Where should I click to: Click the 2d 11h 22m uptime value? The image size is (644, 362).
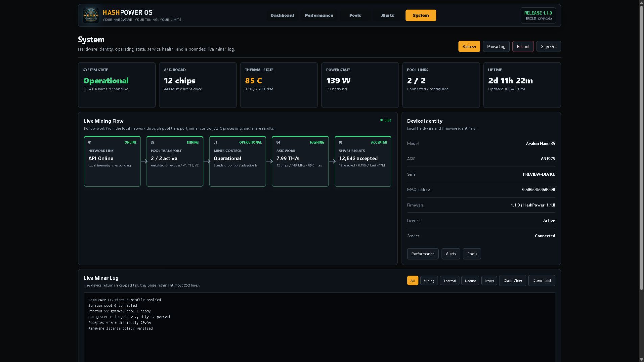[510, 81]
